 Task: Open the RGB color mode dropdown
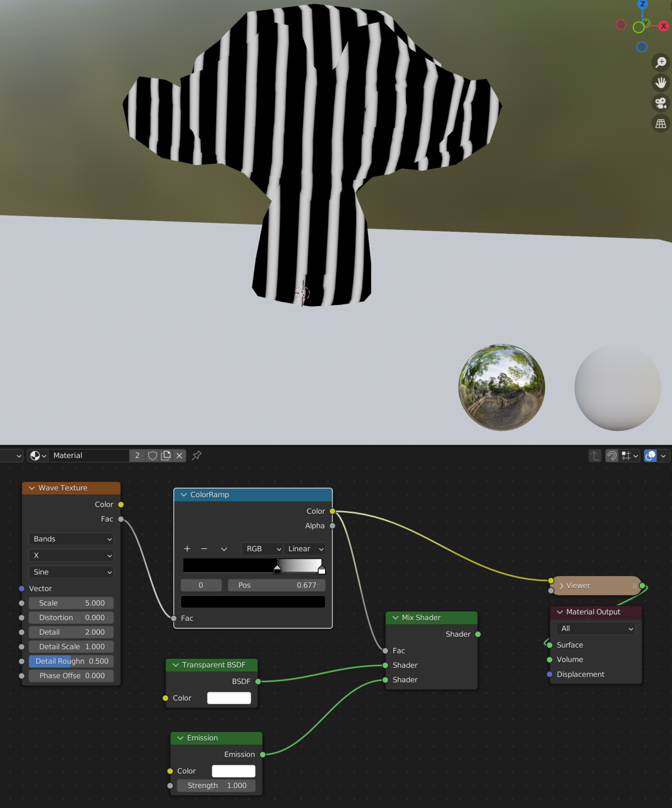262,549
